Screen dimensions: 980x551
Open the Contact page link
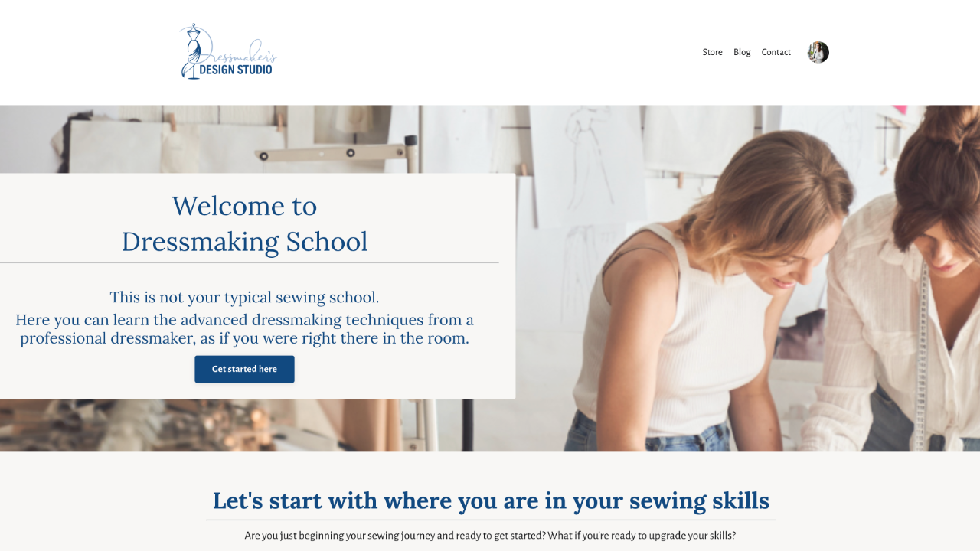coord(776,52)
